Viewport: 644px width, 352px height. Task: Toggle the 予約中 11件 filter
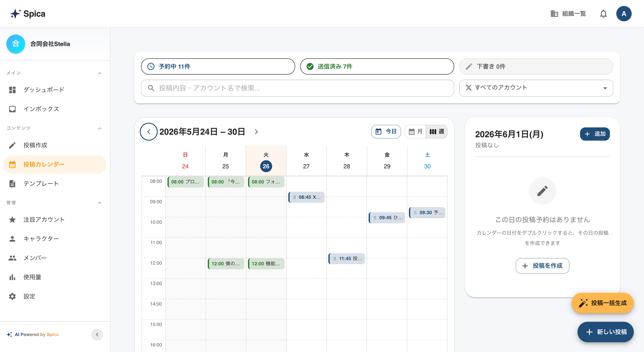[218, 67]
